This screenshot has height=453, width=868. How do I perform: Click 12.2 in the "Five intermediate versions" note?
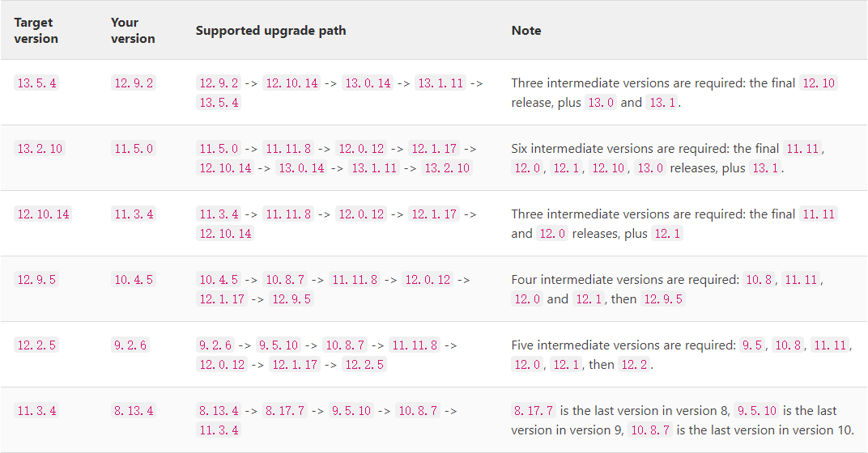coord(634,365)
